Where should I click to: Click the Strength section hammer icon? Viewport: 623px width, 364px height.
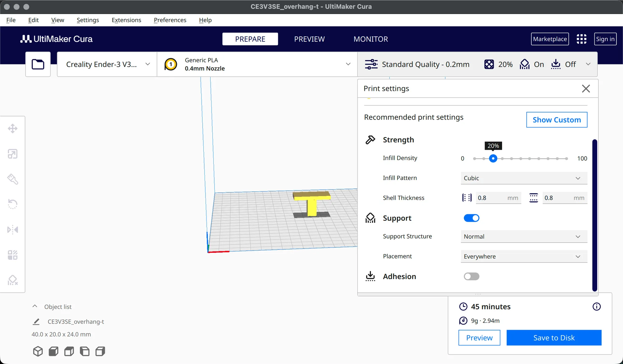tap(370, 140)
